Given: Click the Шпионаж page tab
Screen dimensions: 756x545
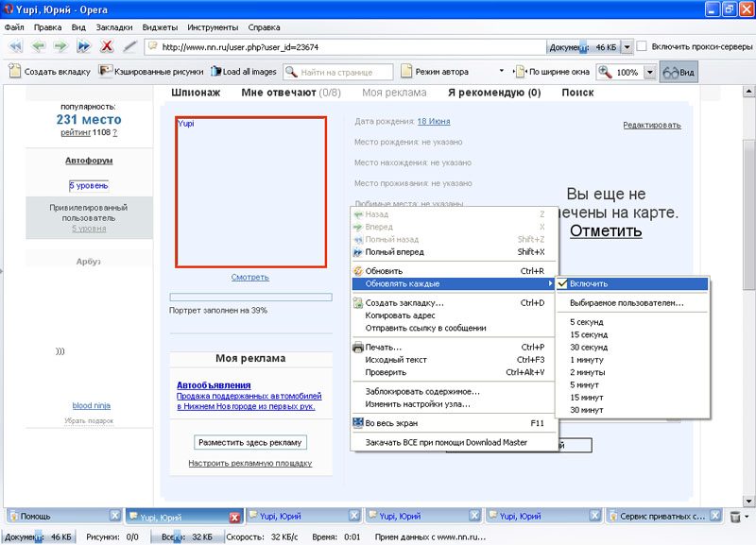Looking at the screenshot, I should 196,93.
